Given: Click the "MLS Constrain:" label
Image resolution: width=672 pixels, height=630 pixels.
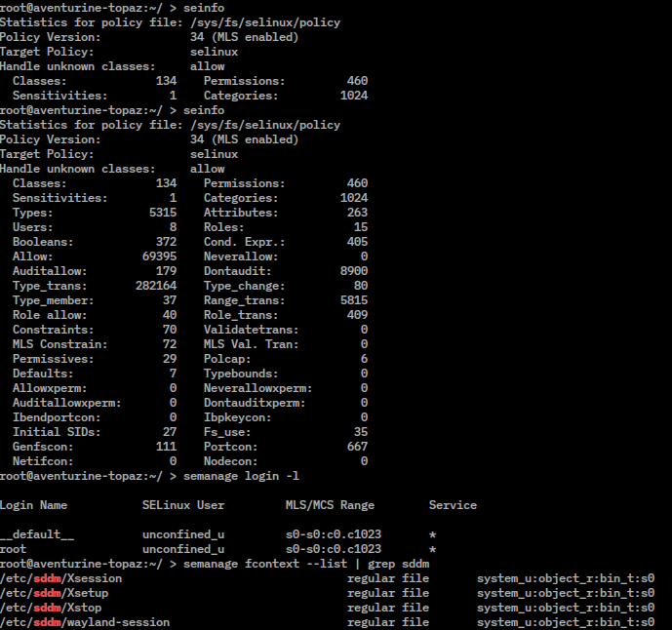Looking at the screenshot, I should coord(60,344).
